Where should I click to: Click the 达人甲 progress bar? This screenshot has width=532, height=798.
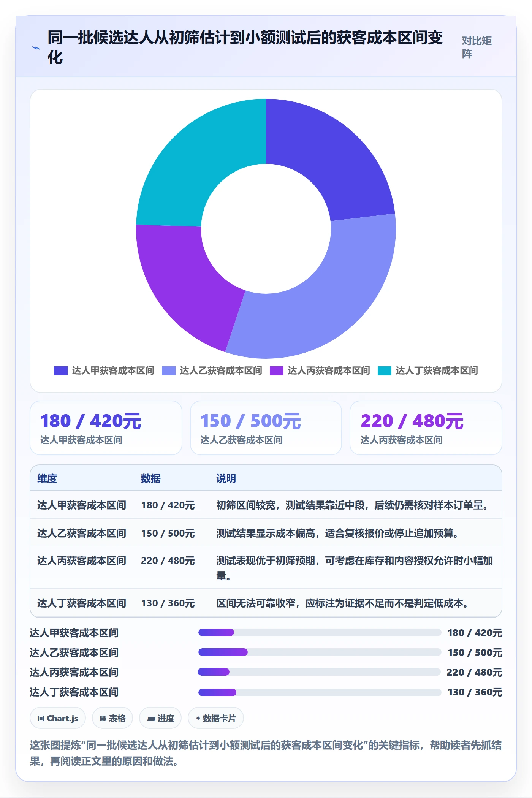(320, 632)
